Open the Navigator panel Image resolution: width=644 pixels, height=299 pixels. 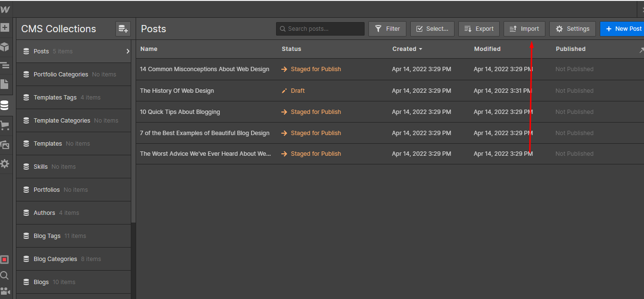tap(5, 65)
